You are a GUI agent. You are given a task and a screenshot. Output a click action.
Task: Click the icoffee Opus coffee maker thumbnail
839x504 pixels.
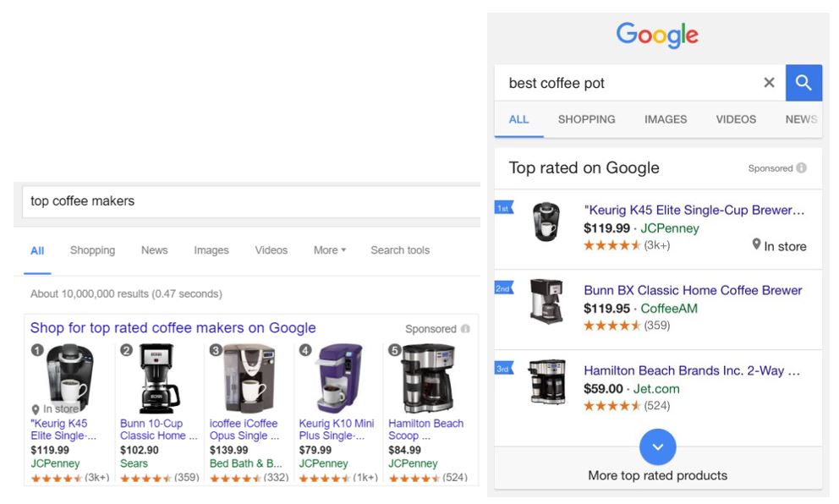pos(249,378)
